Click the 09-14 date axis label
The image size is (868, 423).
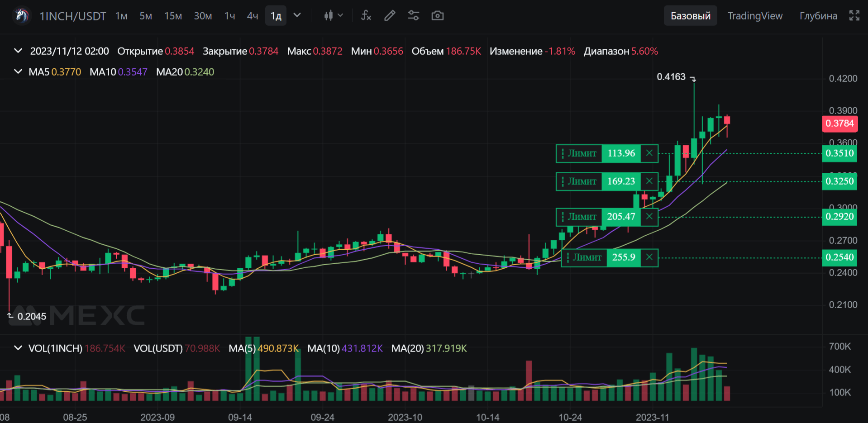[x=240, y=417]
